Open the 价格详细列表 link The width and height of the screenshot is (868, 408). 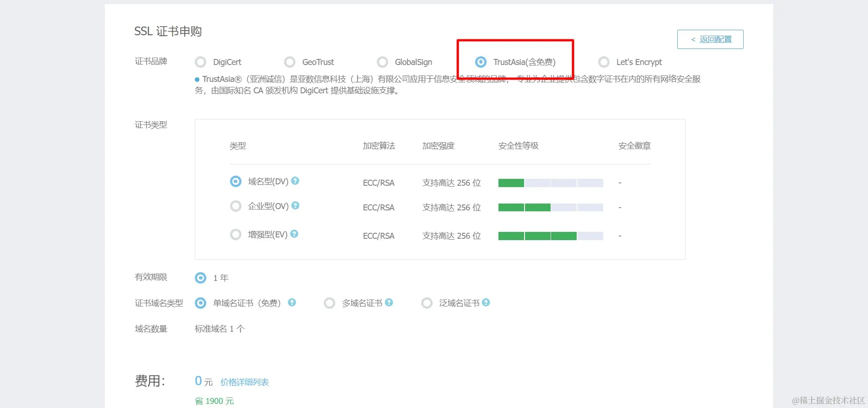[245, 382]
